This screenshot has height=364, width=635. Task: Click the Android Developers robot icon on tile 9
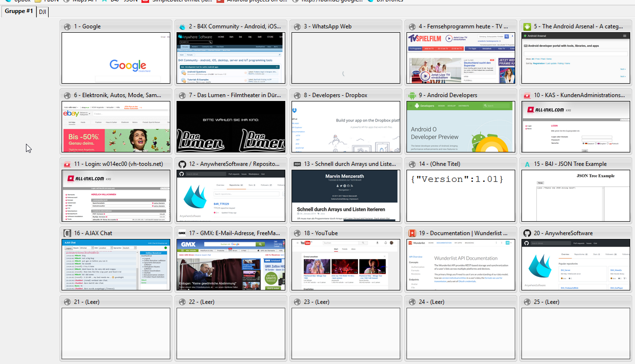pos(412,96)
